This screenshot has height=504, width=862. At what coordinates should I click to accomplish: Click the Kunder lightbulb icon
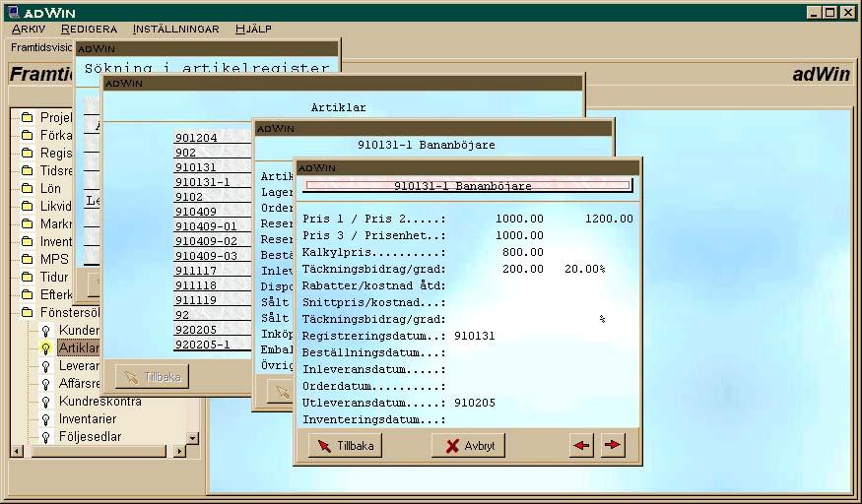46,331
